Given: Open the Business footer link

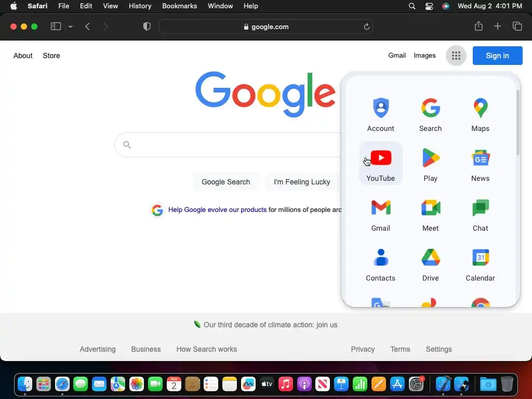Looking at the screenshot, I should [146, 349].
